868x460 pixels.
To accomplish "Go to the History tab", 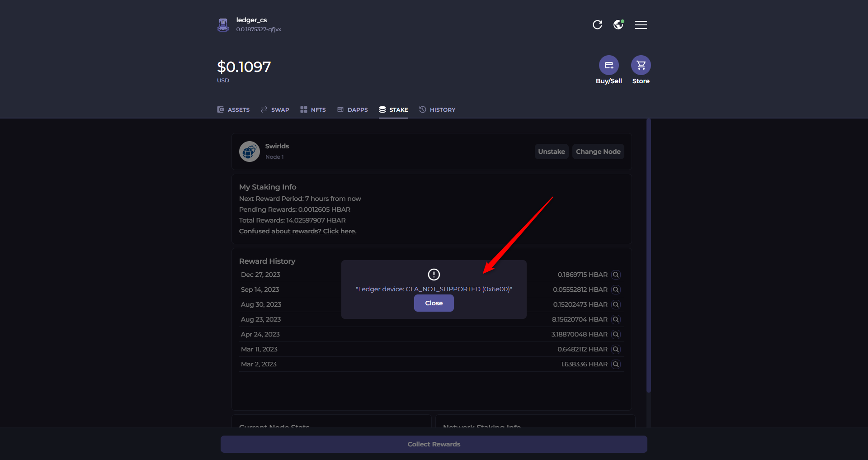I will click(437, 109).
